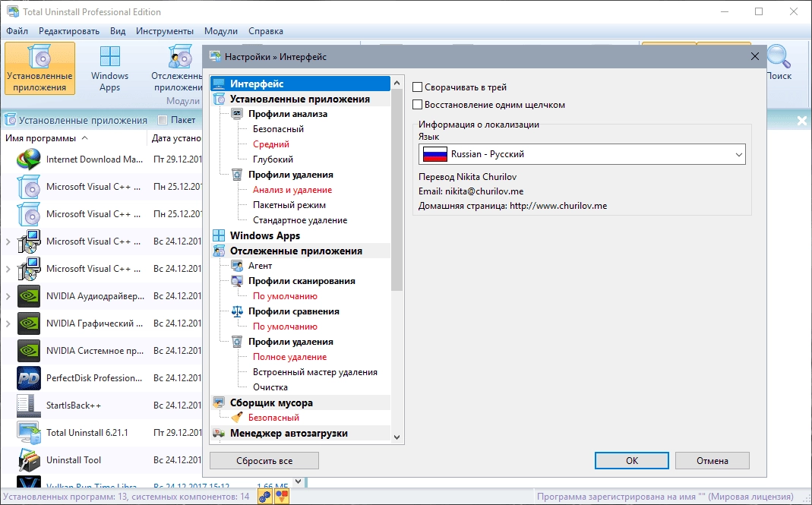The width and height of the screenshot is (812, 505).
Task: Select Очистка tree item
Action: click(270, 387)
